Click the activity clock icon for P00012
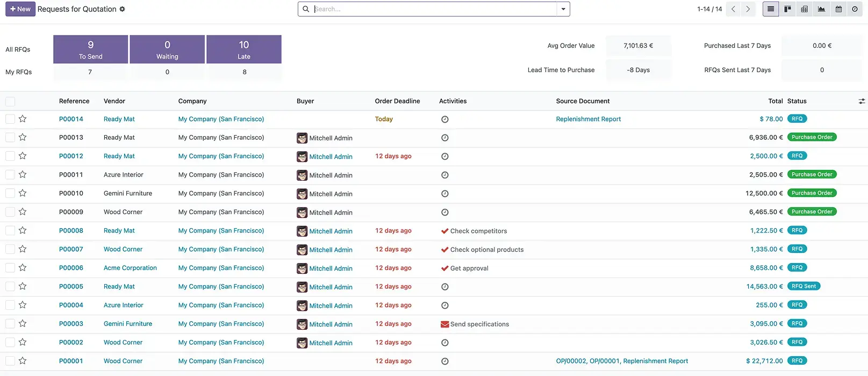This screenshot has height=376, width=868. 444,157
